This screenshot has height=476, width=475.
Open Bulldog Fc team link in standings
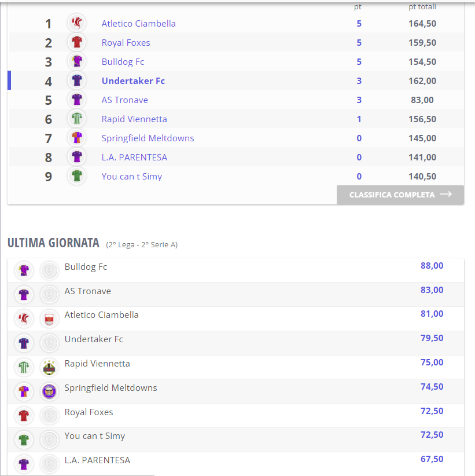[x=123, y=61]
